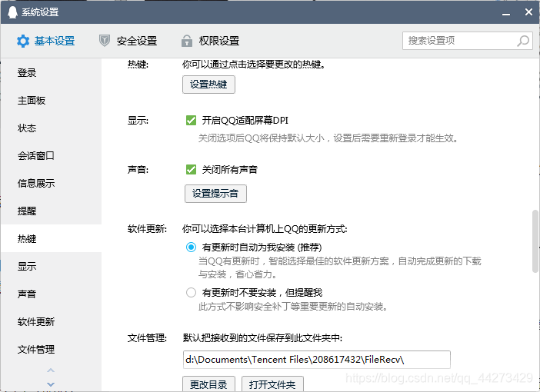Go to 声音 in the sidebar
540x392 pixels.
52,294
